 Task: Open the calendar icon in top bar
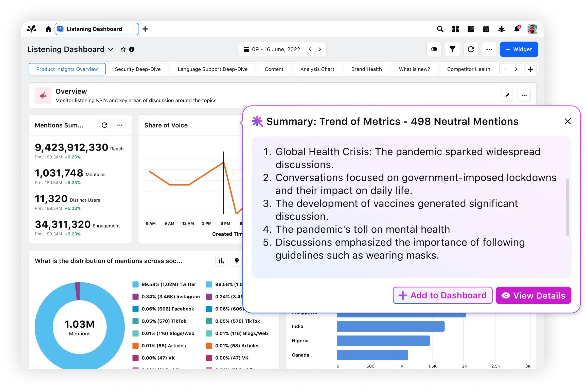click(x=486, y=29)
